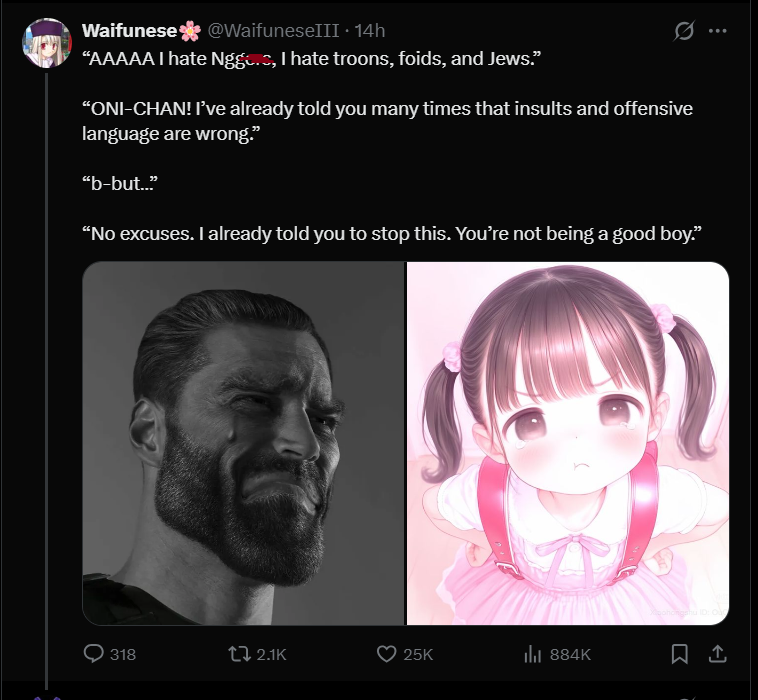Viewport: 758px width, 700px height.
Task: Open the right pink anime girl image
Action: 568,443
